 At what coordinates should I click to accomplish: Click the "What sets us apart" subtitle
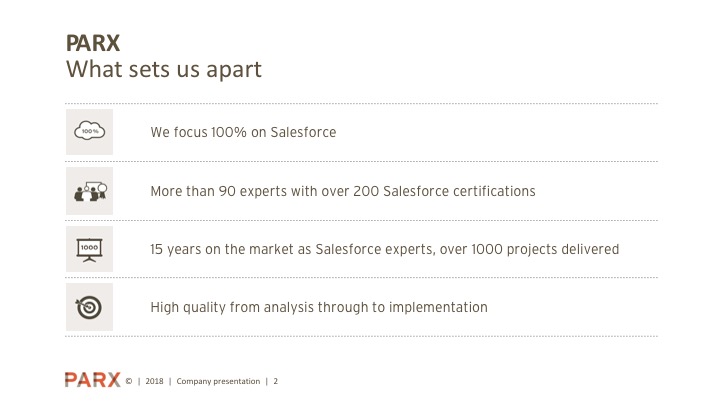coord(164,70)
